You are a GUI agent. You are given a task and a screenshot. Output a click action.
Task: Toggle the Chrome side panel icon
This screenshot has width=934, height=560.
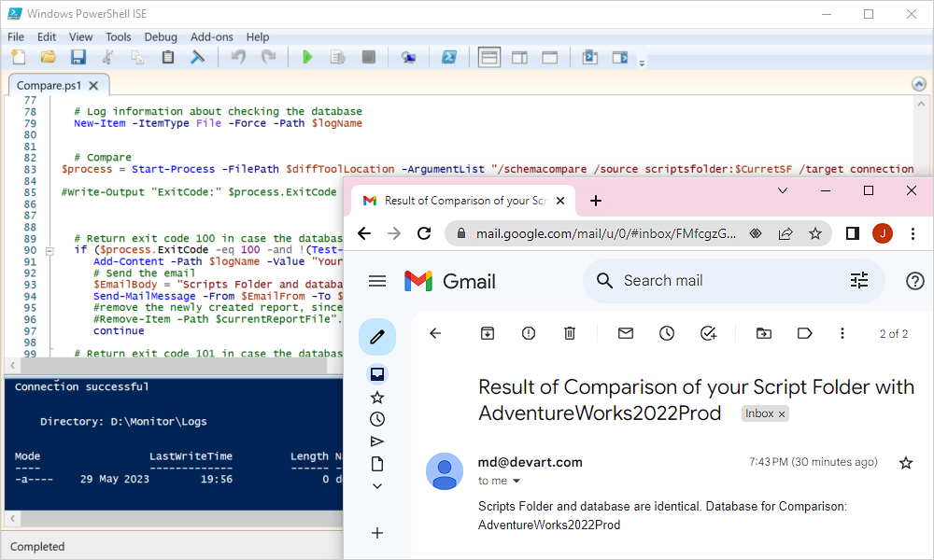tap(853, 233)
